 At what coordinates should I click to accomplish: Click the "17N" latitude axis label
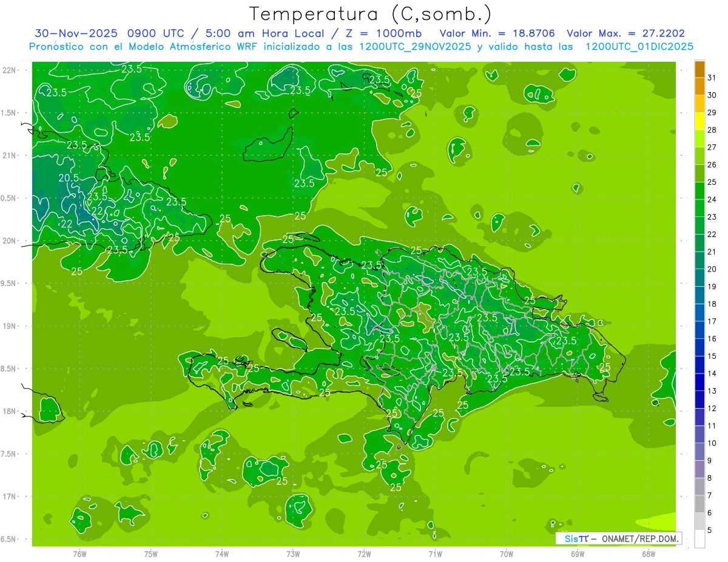coord(10,497)
